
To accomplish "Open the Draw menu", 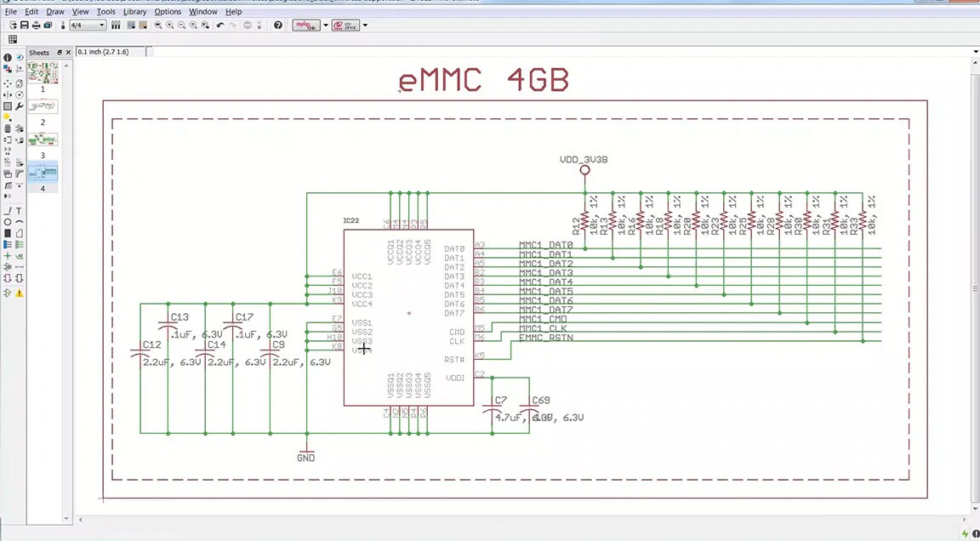I will 54,11.
